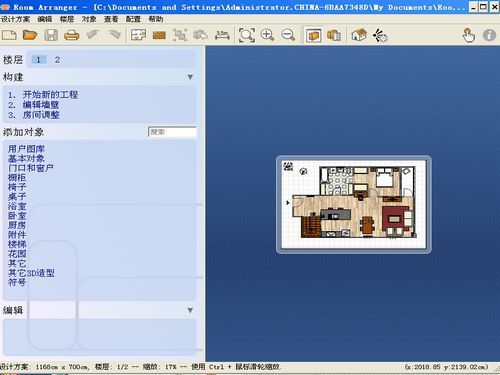Open a file with the folder icon
500x375 pixels.
(x=30, y=35)
